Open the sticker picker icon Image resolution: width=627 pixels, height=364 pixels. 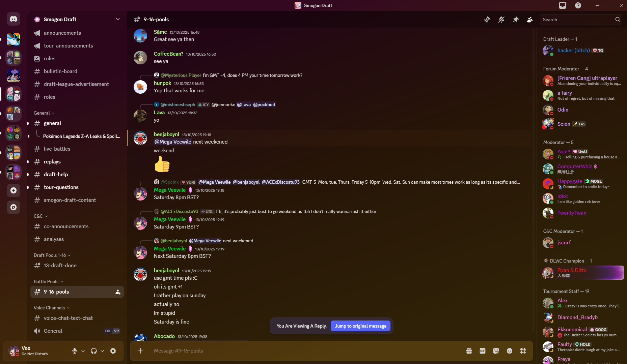(x=496, y=351)
